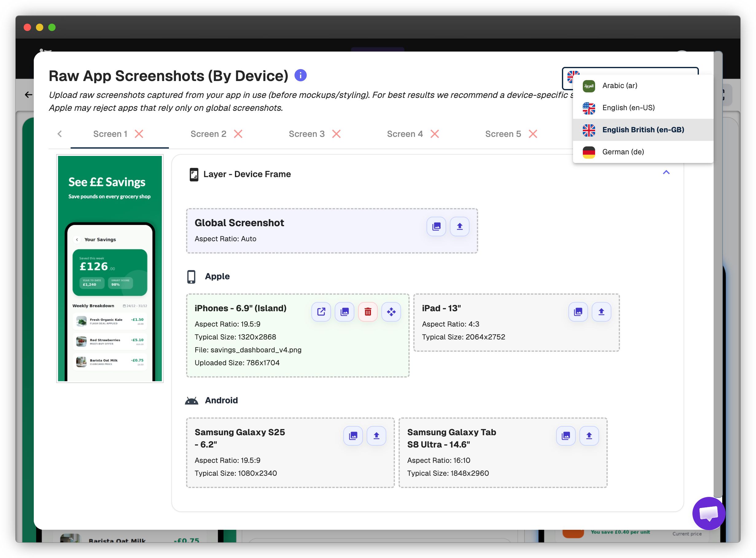756x558 pixels.
Task: Click the iPhones - 6.9" (Island) heading
Action: (x=240, y=308)
